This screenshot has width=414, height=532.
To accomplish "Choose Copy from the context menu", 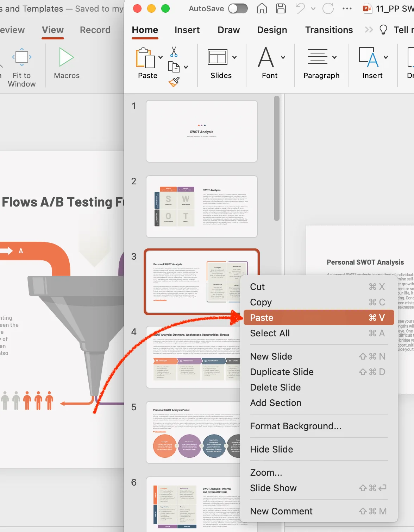I will (319, 302).
